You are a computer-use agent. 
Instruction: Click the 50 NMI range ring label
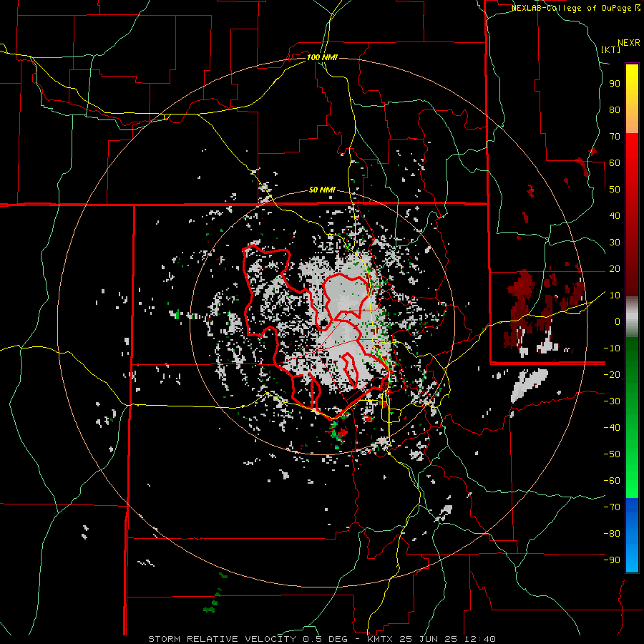[x=322, y=190]
